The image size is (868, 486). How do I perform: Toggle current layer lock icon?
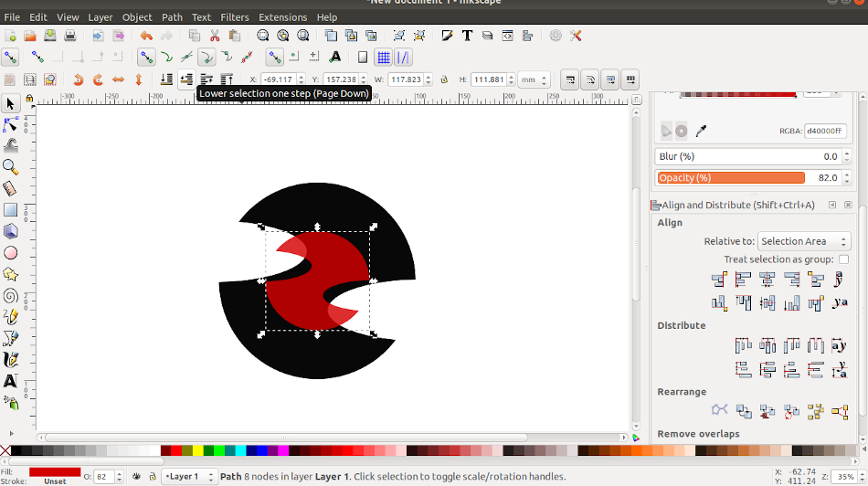click(x=153, y=476)
